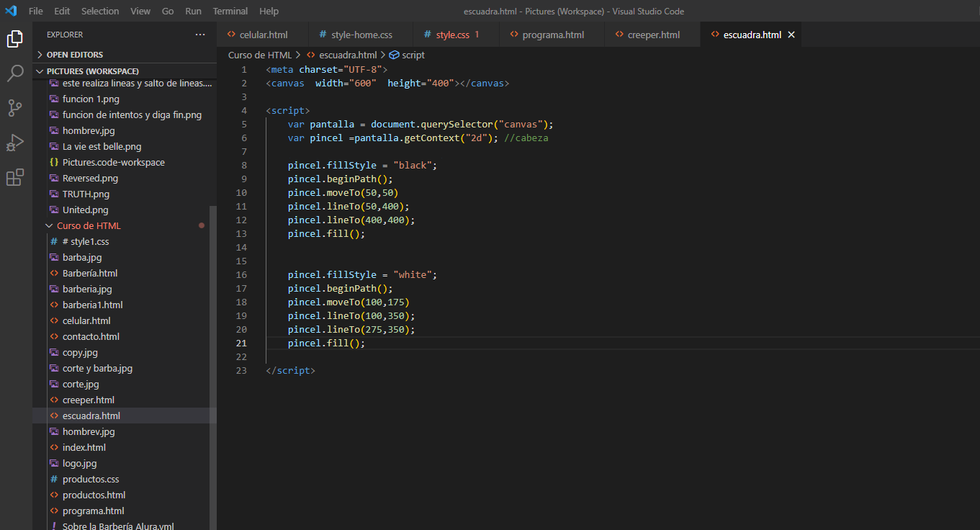This screenshot has height=530, width=980.
Task: Open the File menu
Action: click(x=36, y=11)
